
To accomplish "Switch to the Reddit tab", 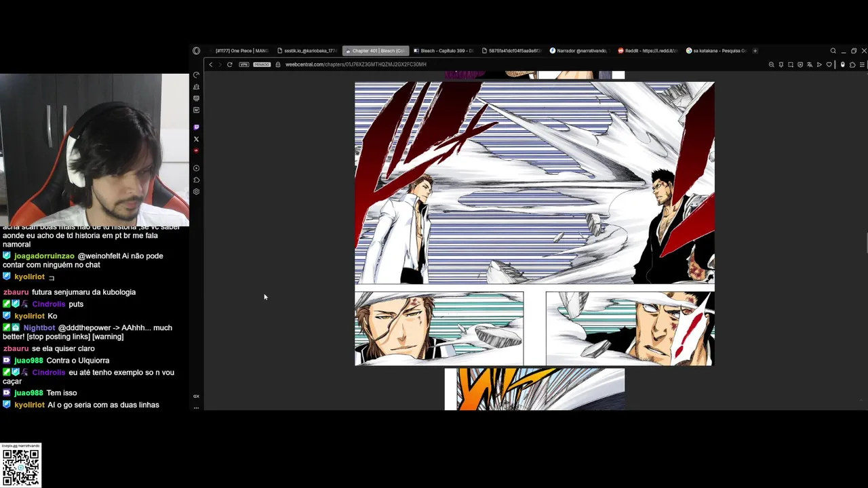I will tap(648, 51).
